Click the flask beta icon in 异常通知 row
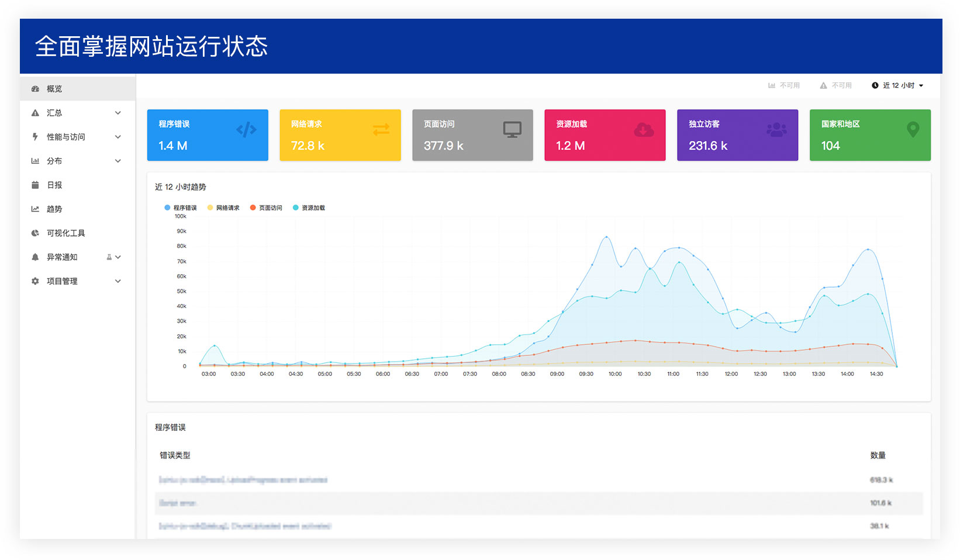960x560 pixels. (109, 257)
